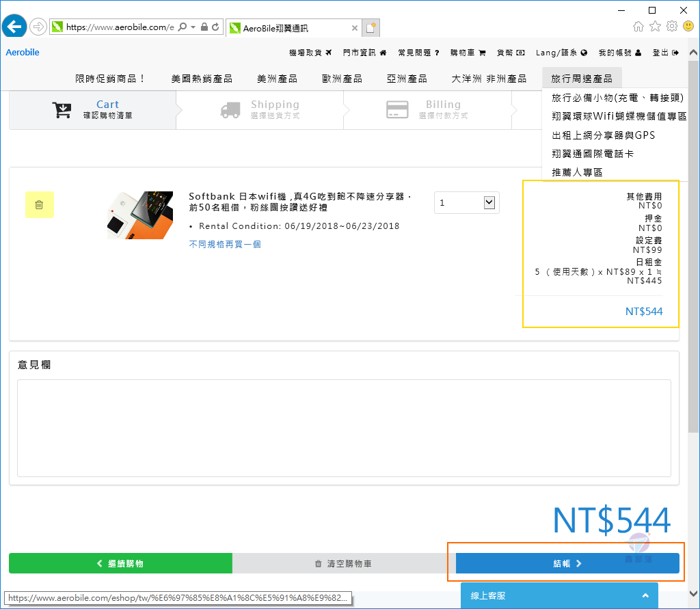
Task: Click the browser Back arrow button
Action: coord(14,27)
